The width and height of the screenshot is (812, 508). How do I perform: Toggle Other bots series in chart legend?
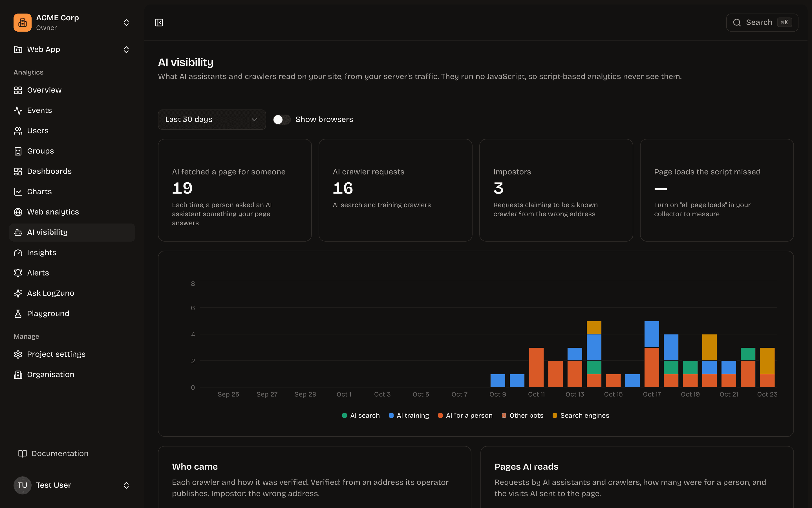pyautogui.click(x=522, y=416)
